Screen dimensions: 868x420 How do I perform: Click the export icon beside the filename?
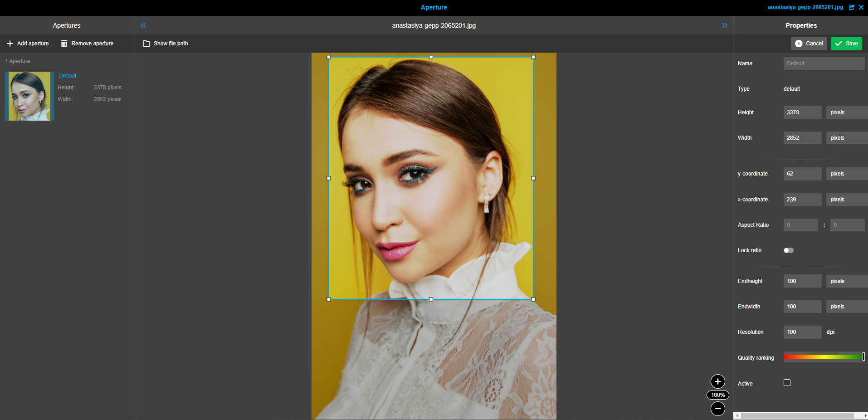(x=852, y=7)
